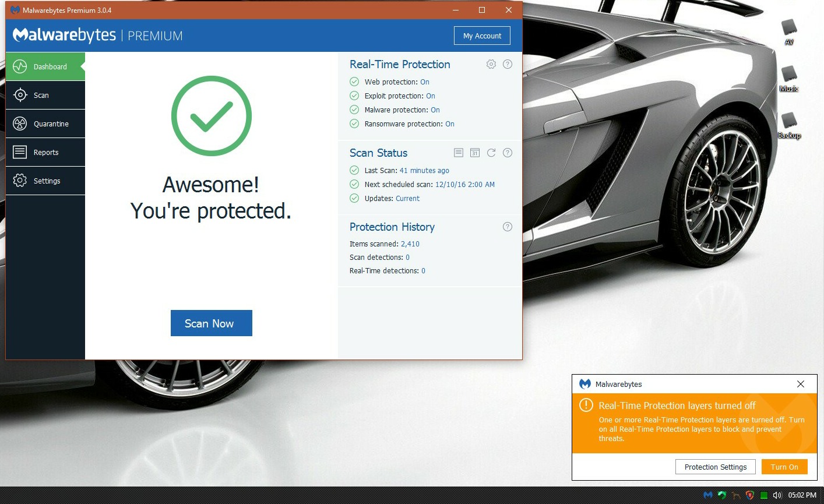Open the Scan section in sidebar
The height and width of the screenshot is (504, 824).
click(45, 95)
